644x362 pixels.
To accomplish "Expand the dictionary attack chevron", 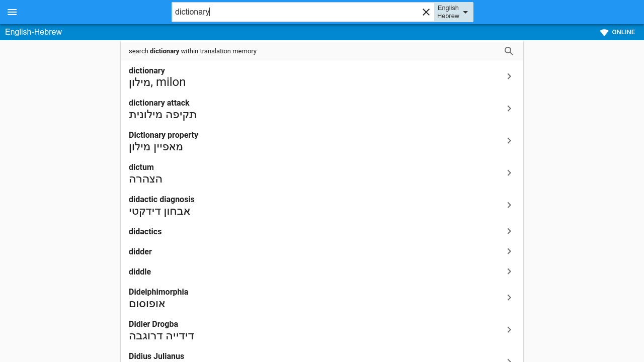I will (x=509, y=109).
